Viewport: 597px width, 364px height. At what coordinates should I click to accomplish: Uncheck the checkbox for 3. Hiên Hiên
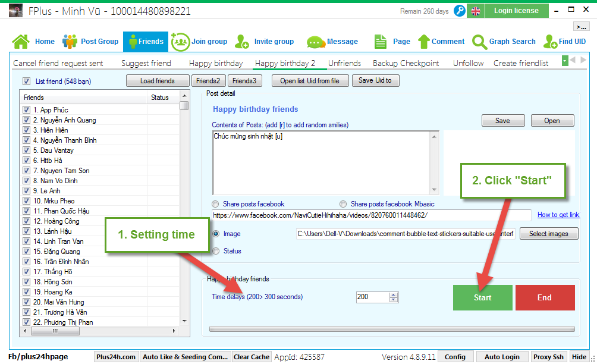pyautogui.click(x=26, y=130)
